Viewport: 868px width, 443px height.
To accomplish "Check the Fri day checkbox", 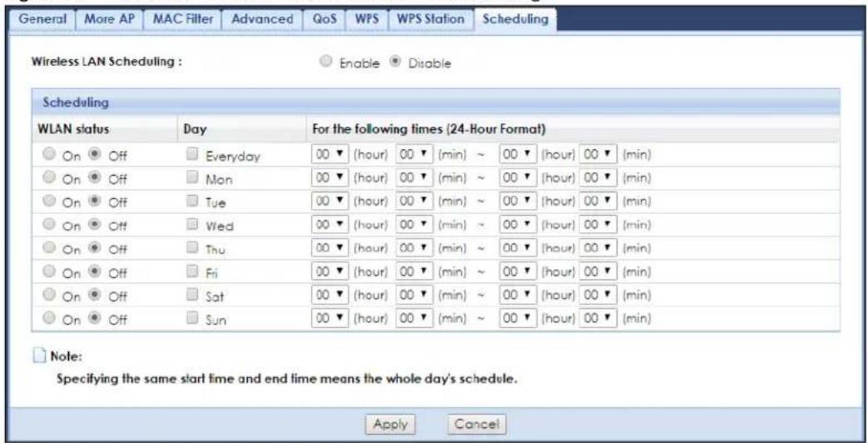I will pos(191,271).
